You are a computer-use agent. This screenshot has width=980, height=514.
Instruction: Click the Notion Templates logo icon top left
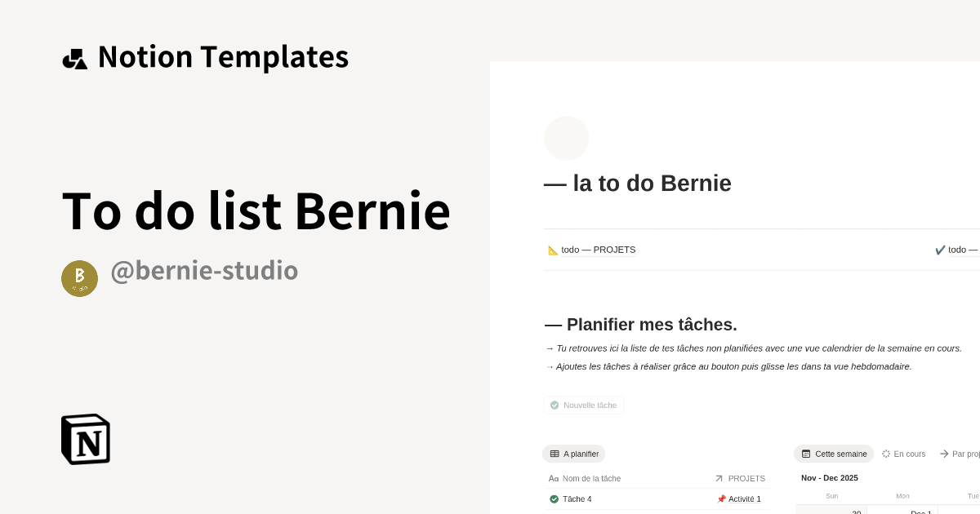[x=74, y=57]
